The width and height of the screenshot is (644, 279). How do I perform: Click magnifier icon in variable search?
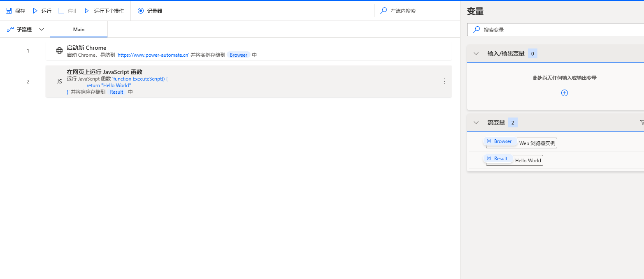477,30
